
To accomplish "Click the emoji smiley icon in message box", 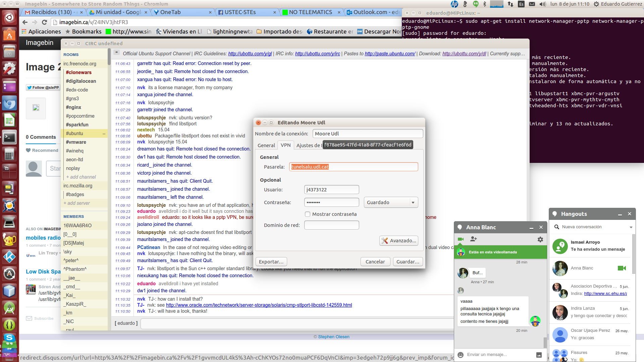I will 461,355.
